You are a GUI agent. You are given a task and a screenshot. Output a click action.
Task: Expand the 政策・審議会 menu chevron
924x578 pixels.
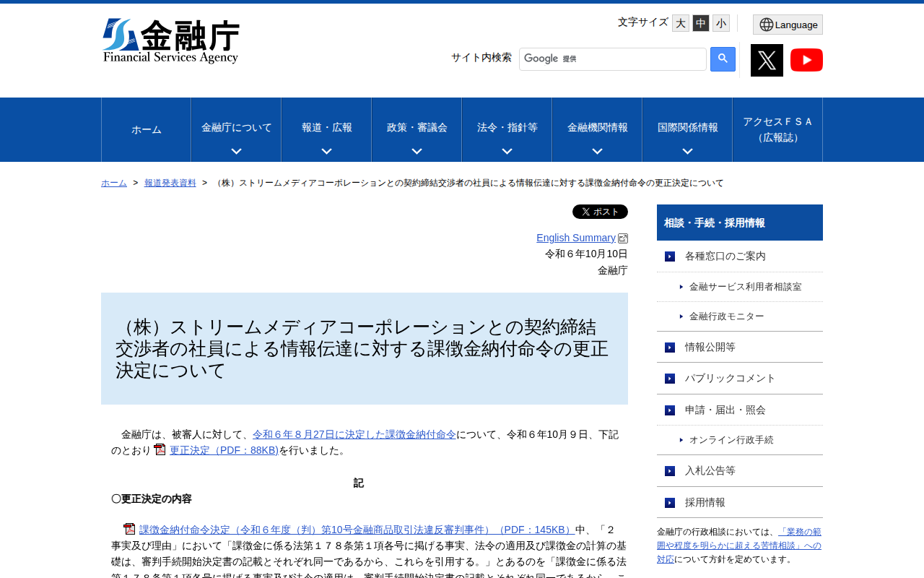[x=417, y=151]
